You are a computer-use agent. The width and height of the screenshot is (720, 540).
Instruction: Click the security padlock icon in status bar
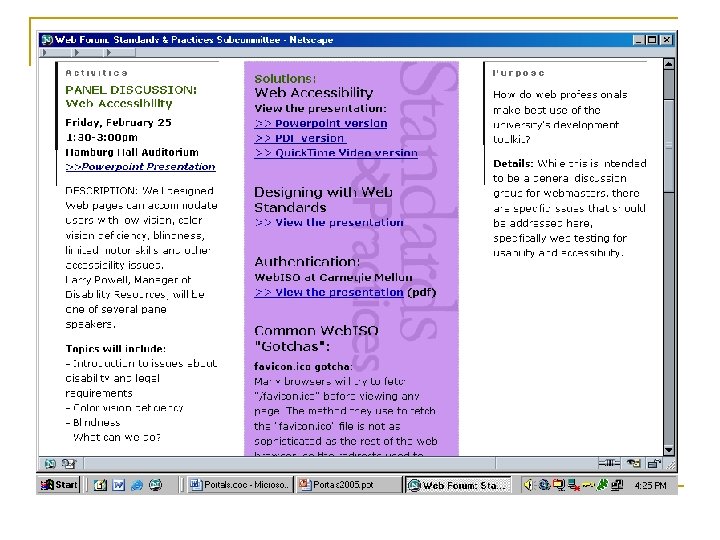653,463
